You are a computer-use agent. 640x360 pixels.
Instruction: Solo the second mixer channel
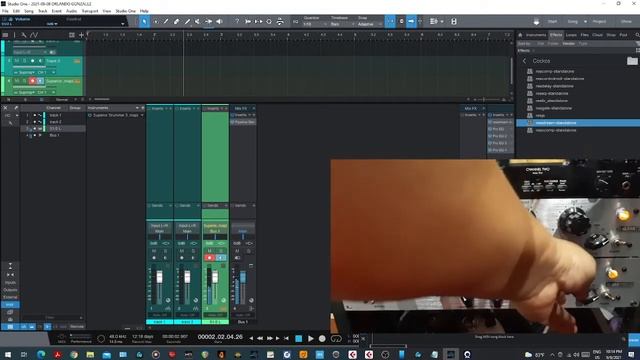click(x=193, y=251)
